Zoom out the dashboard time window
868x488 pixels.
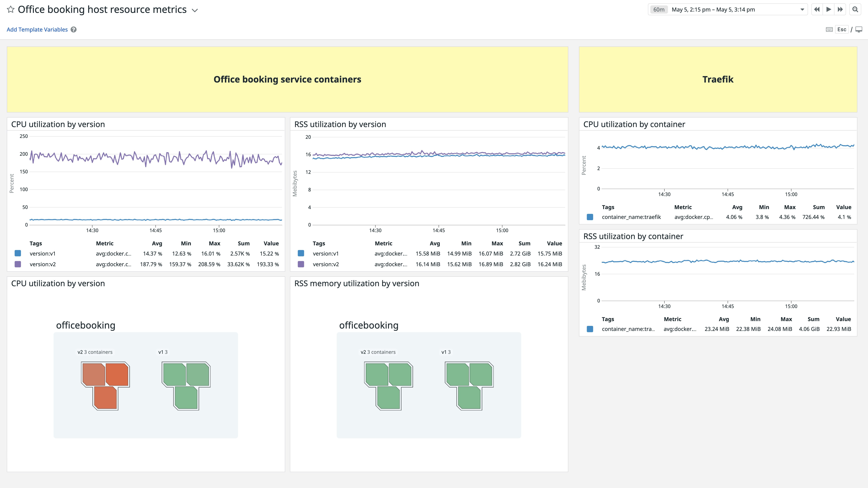click(855, 9)
